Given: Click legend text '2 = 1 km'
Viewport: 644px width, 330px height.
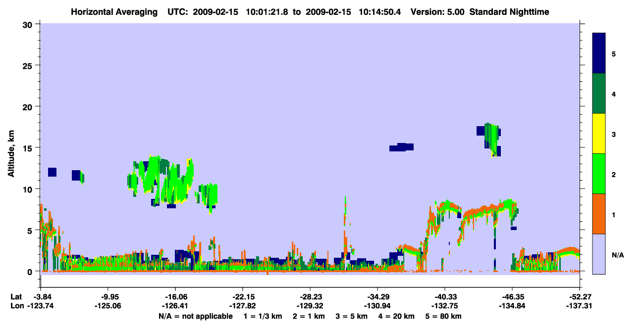Looking at the screenshot, I should tap(309, 316).
